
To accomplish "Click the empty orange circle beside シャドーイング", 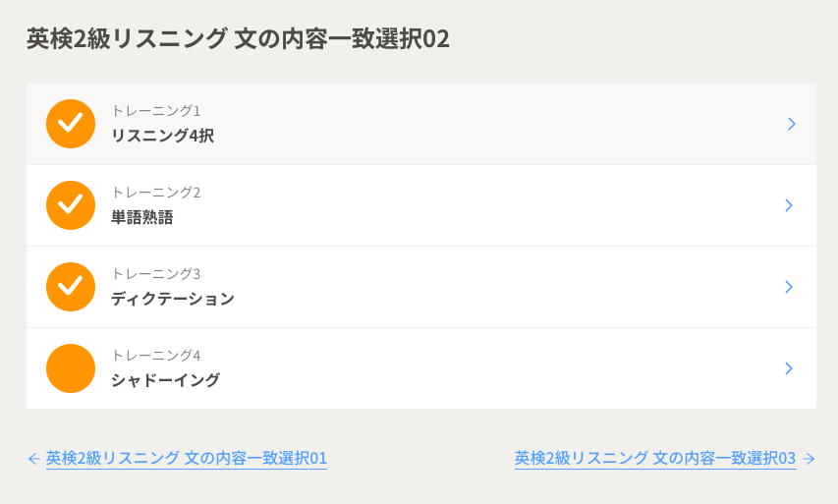I will 71,368.
